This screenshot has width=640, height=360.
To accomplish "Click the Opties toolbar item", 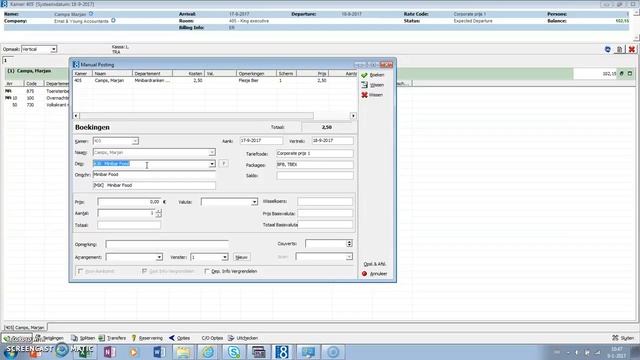I will [x=180, y=338].
